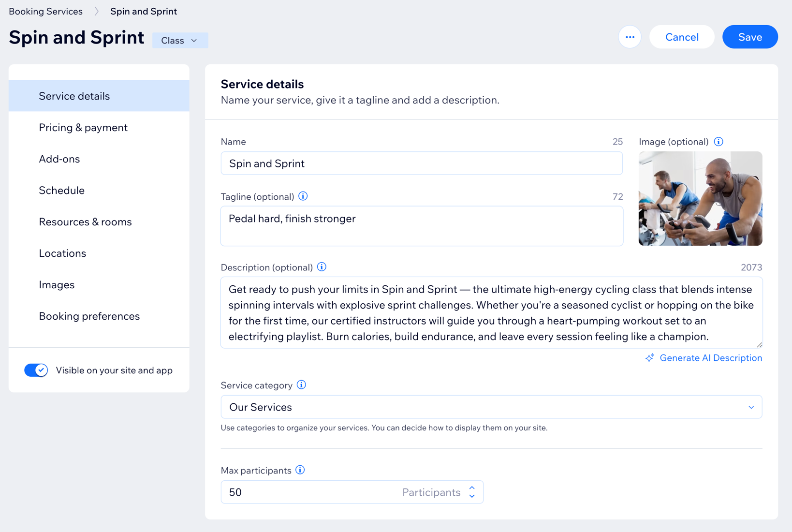
Task: Click into the Name input field
Action: pos(422,163)
